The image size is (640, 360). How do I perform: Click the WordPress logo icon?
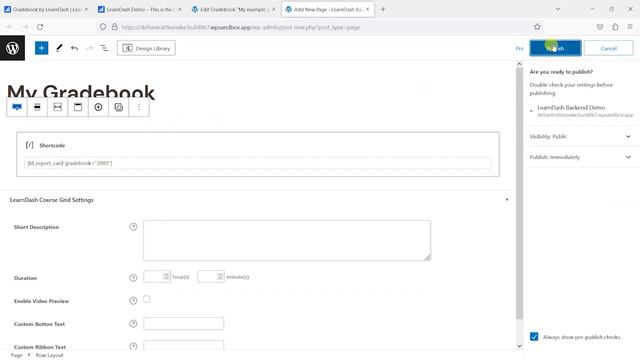point(12,48)
